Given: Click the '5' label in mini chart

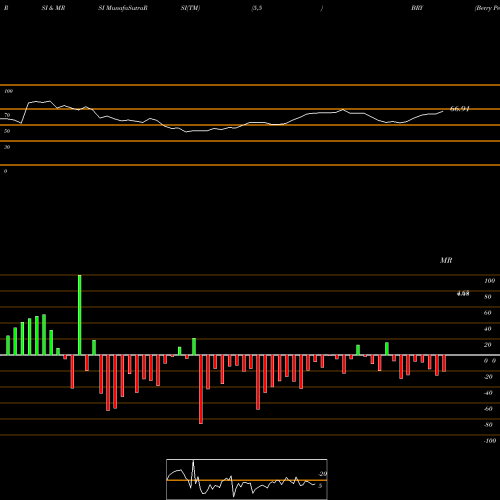Looking at the screenshot, I should coord(320,486).
